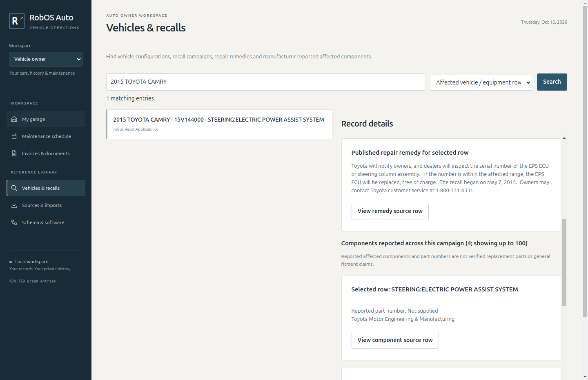Click the 1 matching entries text
588x380 pixels.
click(130, 98)
